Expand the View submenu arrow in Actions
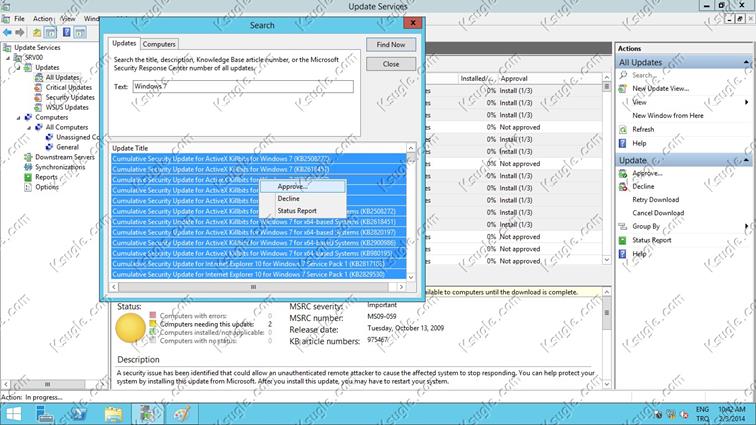Screen dimensions: 756x425 746,102
